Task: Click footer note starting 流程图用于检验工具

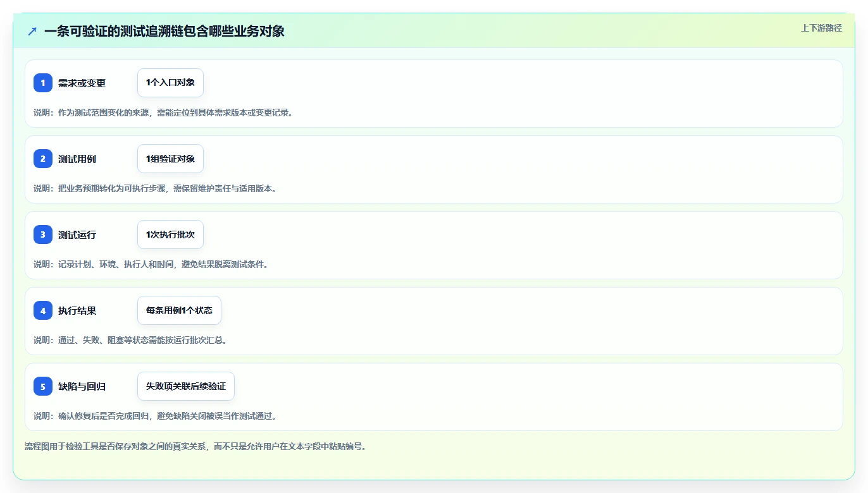Action: [x=195, y=446]
